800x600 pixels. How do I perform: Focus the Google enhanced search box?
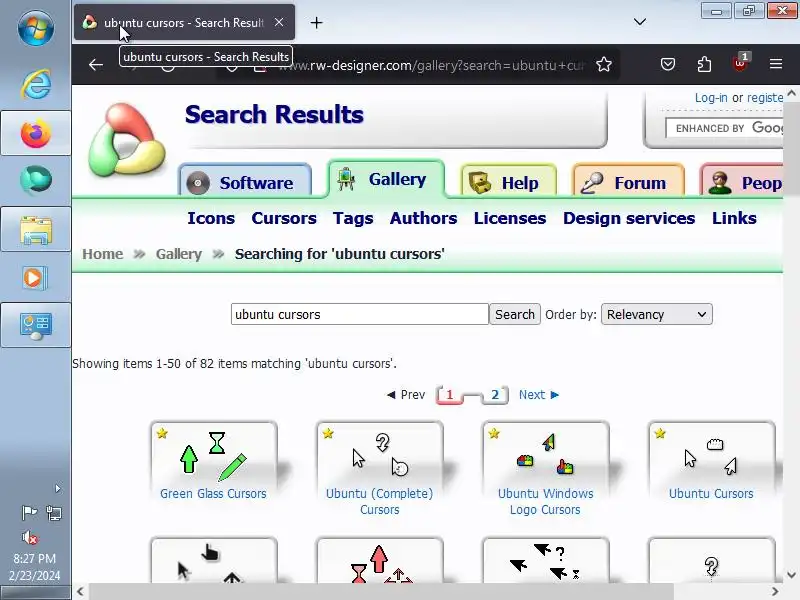click(x=724, y=128)
